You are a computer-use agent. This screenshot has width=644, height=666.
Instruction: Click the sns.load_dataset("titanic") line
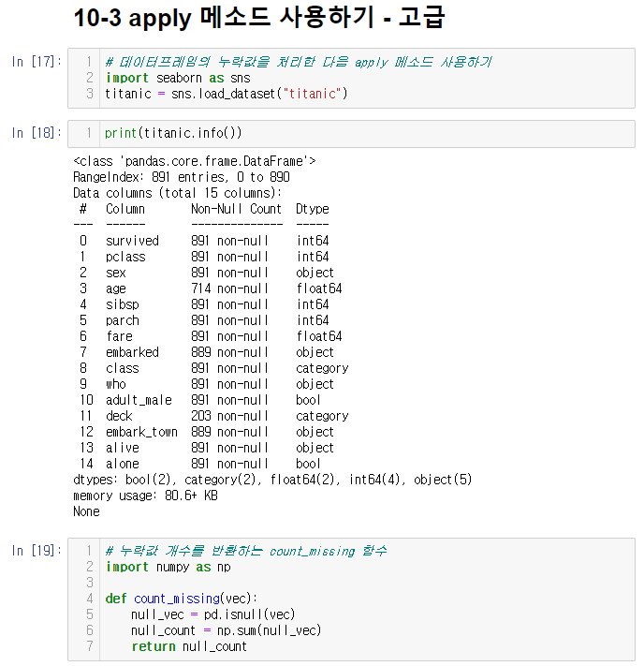pos(227,94)
